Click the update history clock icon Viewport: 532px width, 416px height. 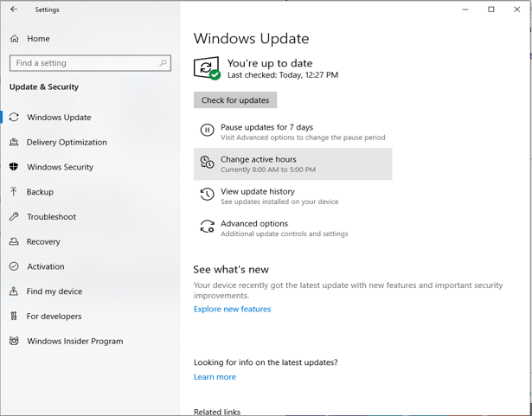207,195
